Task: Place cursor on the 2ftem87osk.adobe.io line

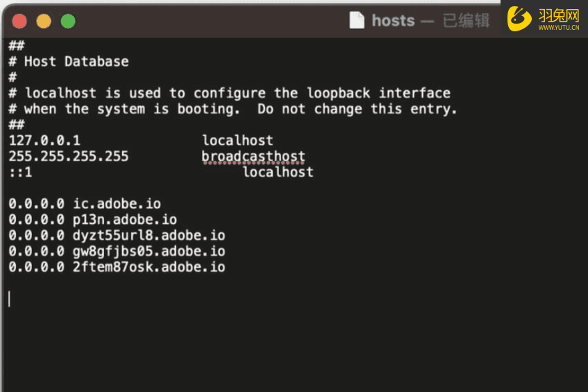Action: [x=149, y=267]
